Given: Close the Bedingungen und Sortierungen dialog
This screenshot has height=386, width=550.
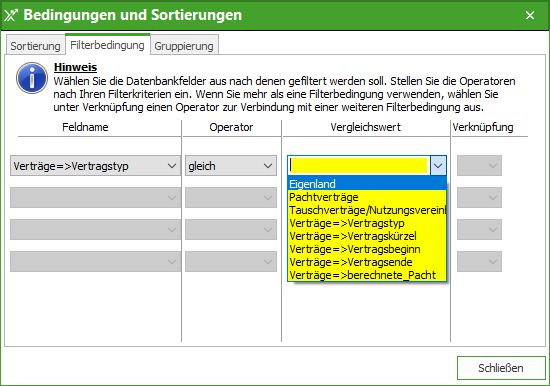Looking at the screenshot, I should click(x=530, y=15).
